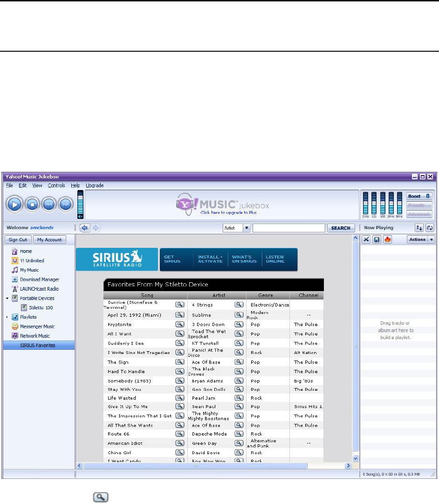
Task: Click the vertical scrollbar down arrow
Action: click(356, 458)
